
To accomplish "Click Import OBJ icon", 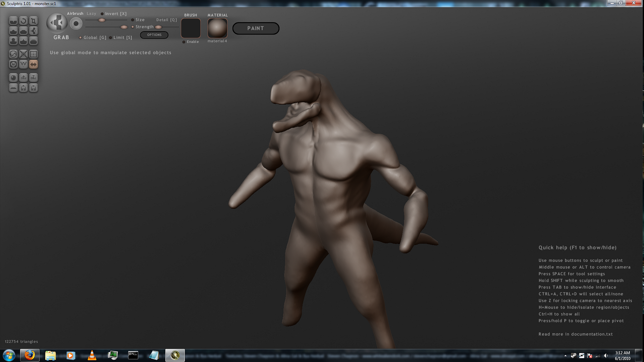I will pos(23,78).
